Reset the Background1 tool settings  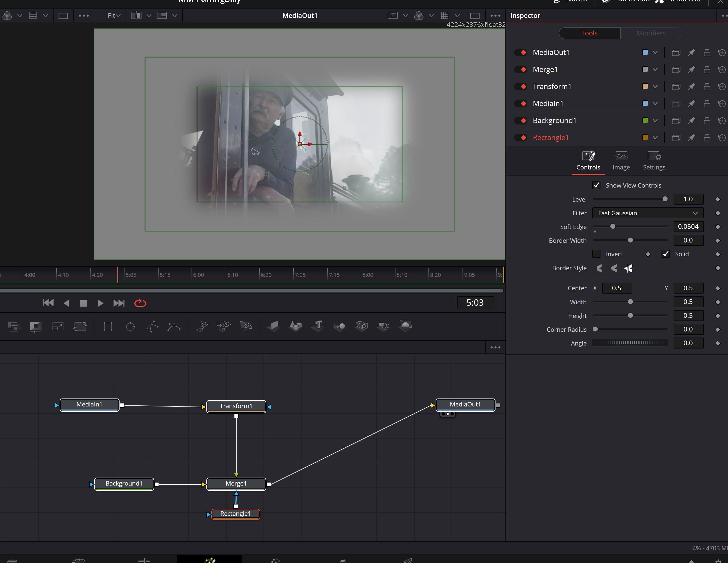[x=722, y=121]
